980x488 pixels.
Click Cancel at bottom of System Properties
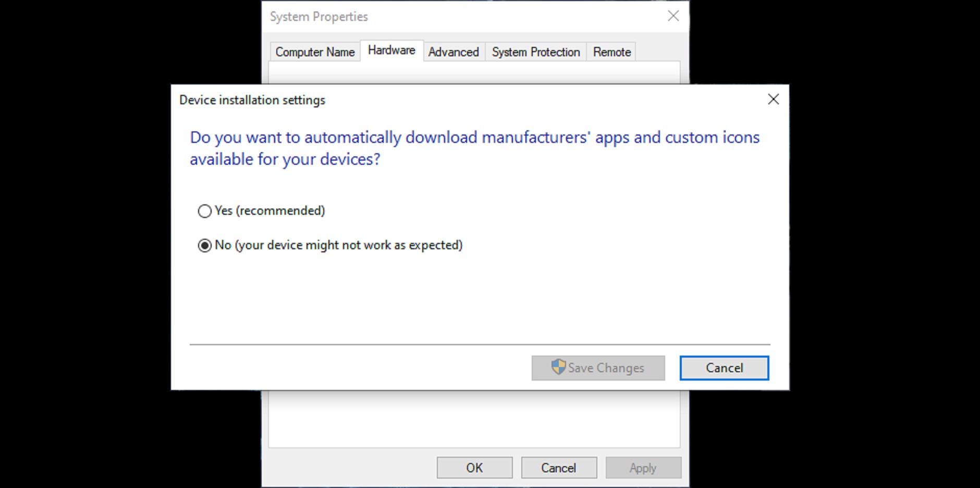(558, 468)
